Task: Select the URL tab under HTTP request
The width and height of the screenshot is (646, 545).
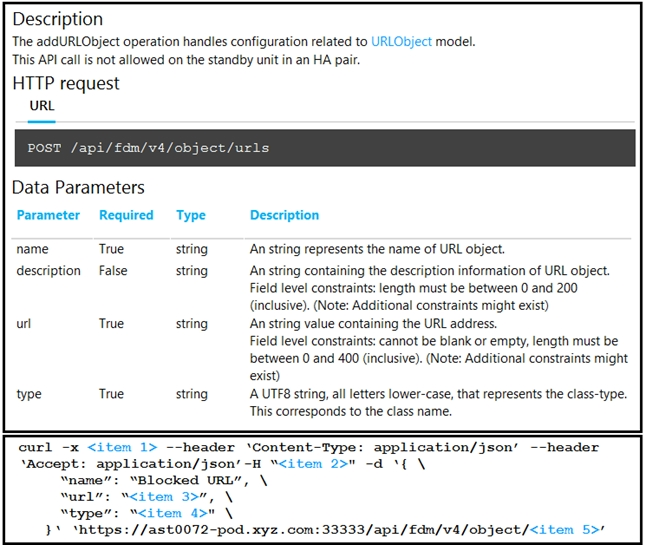Action: pos(42,105)
